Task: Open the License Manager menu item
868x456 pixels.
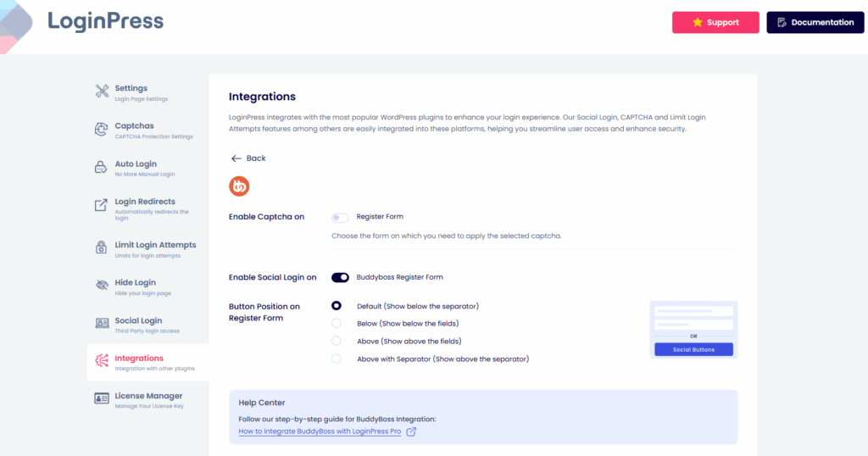Action: tap(147, 400)
